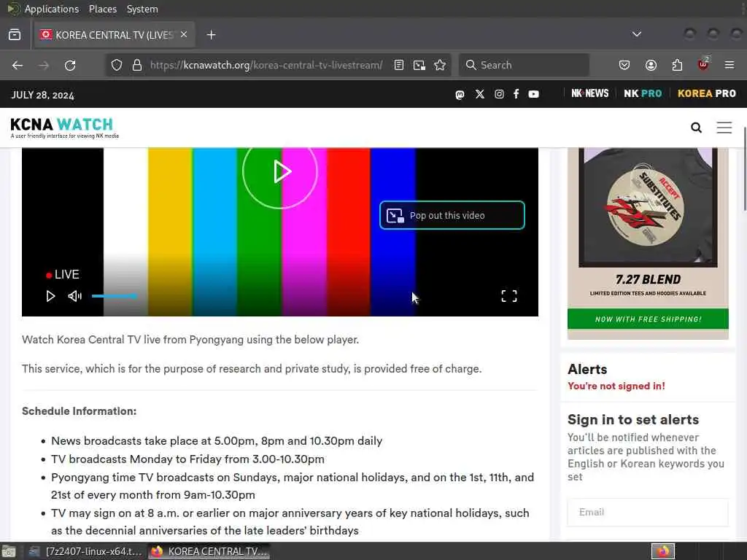This screenshot has width=747, height=560.
Task: Click the browser Search box
Action: (524, 65)
